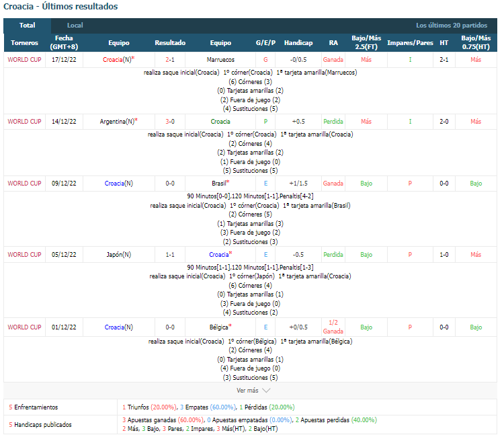Click Croacia(N) team in 09/12/22 row
This screenshot has height=439, width=504.
pos(118,184)
